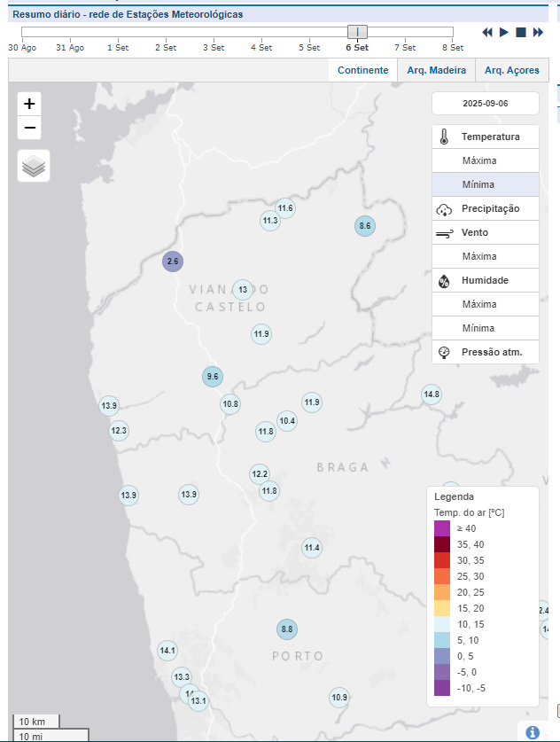The width and height of the screenshot is (560, 742).
Task: Select the 13 station marker
Action: point(243,290)
